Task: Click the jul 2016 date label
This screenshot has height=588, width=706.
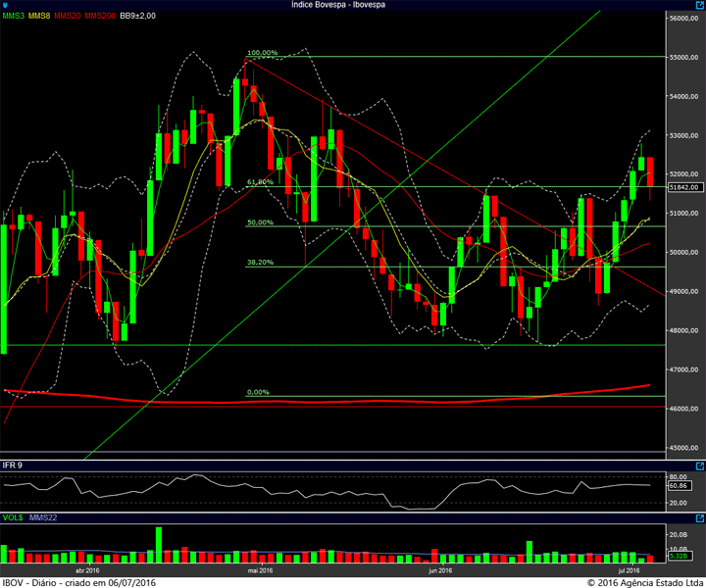Action: pos(629,571)
